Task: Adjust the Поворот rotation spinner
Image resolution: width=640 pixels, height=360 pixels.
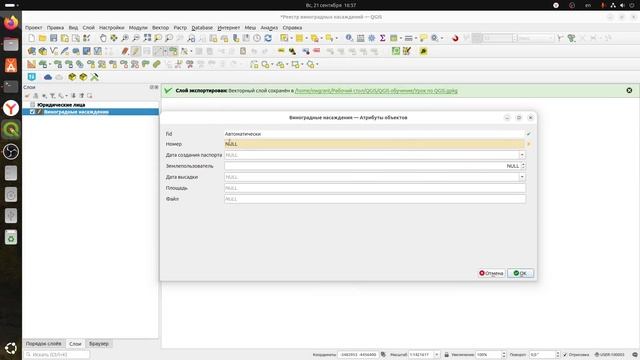Action: tap(557, 355)
